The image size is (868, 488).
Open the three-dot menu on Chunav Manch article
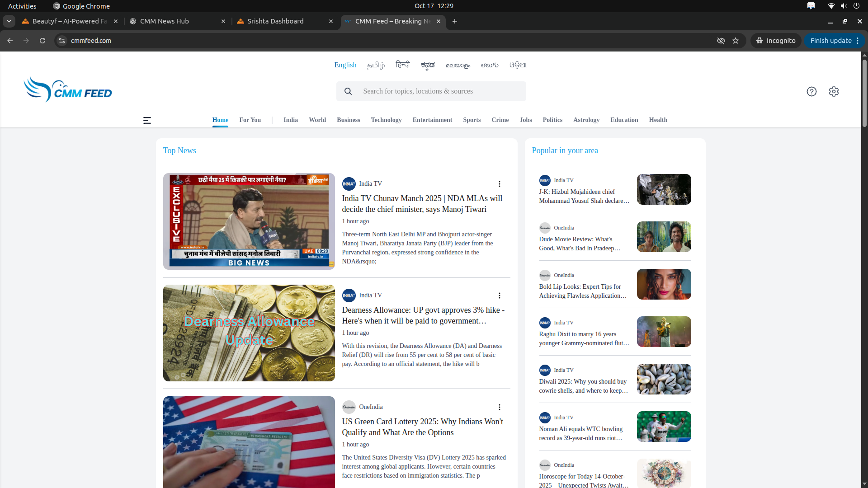tap(499, 184)
